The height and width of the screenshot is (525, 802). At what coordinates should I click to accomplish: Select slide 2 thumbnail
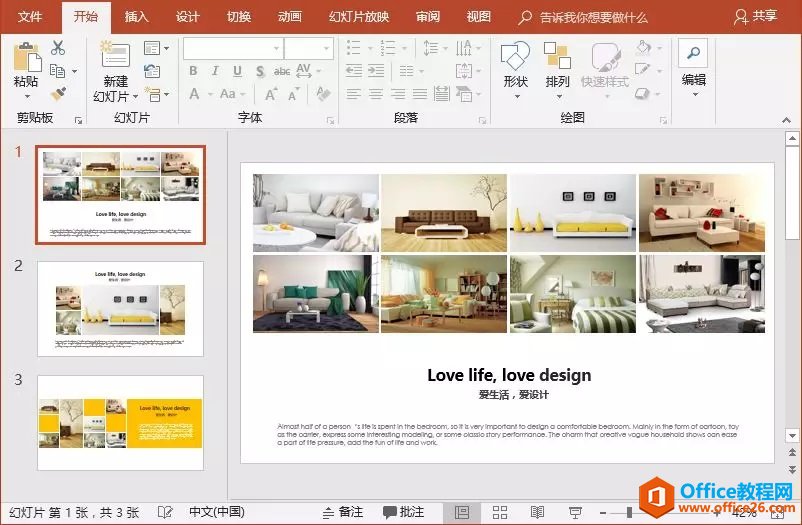click(120, 308)
